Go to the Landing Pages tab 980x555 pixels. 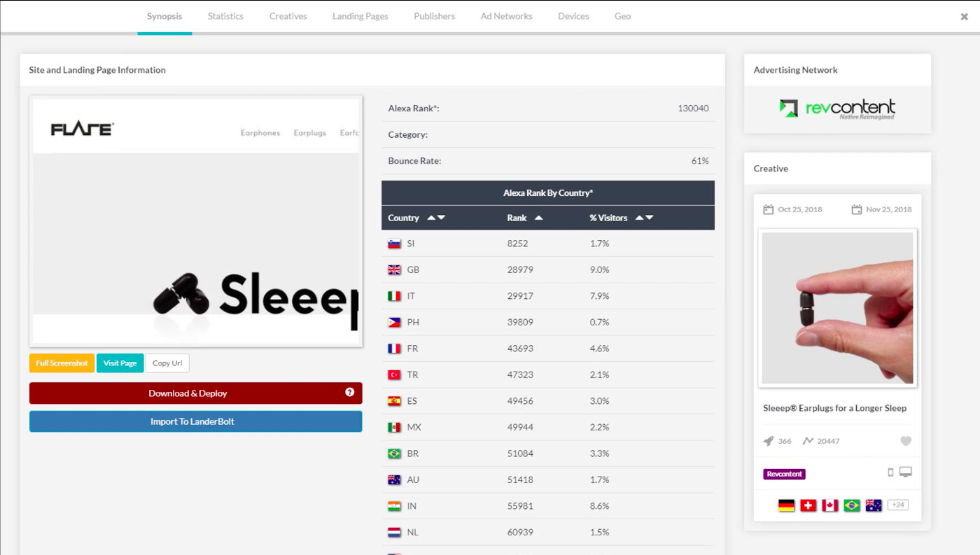[360, 16]
